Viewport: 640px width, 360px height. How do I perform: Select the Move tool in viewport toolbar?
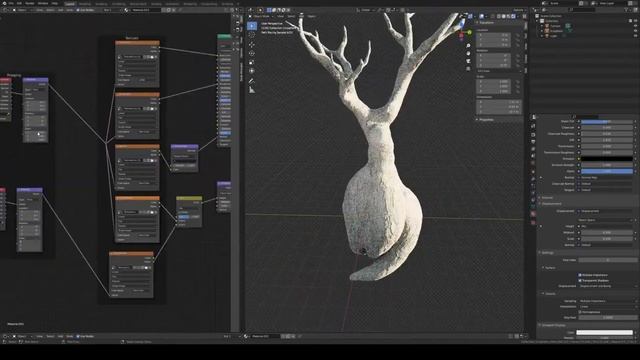(252, 44)
